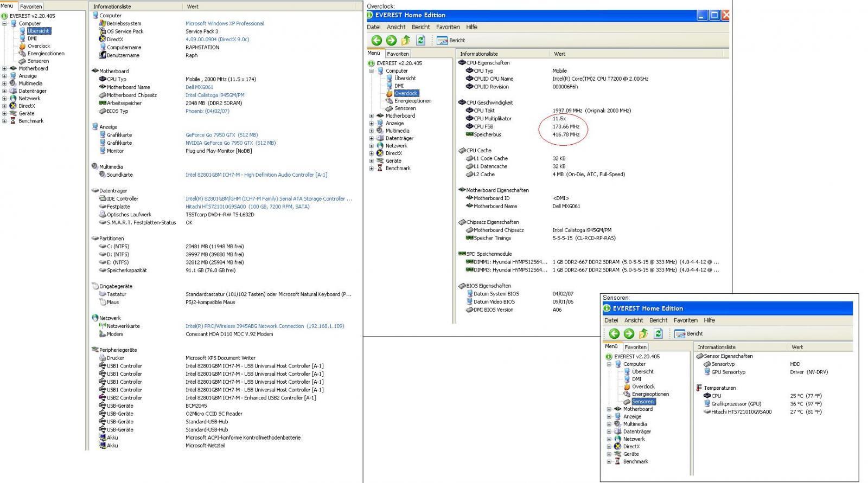The image size is (868, 483).
Task: Click the forward arrow in Sensoren window toolbar
Action: pos(629,333)
